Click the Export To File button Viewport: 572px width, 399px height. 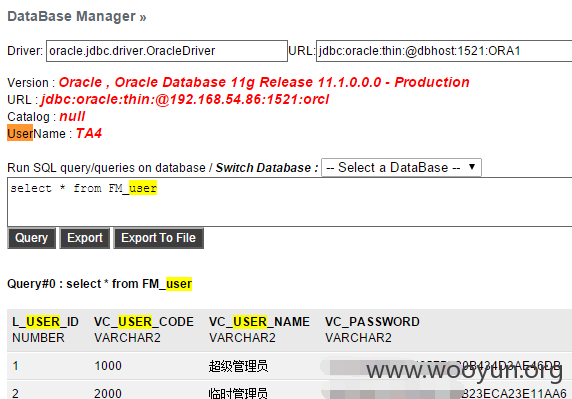tap(158, 238)
